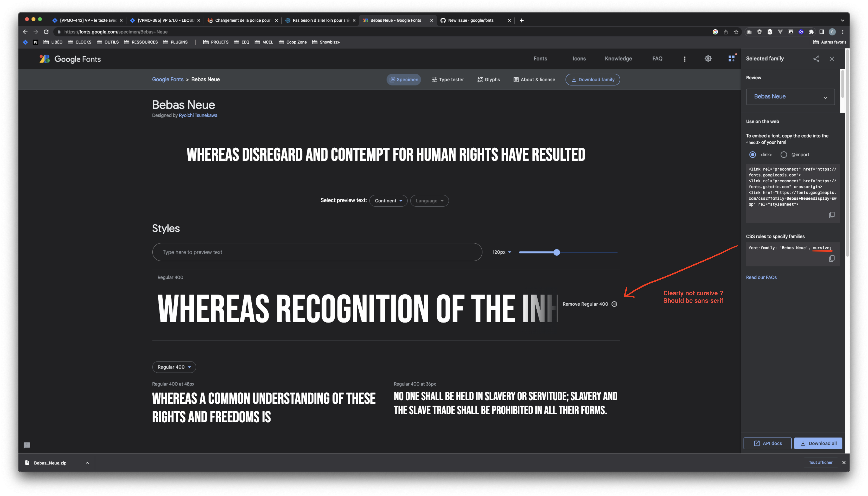Open the Knowledge nav item
The height and width of the screenshot is (496, 868).
[x=618, y=59]
